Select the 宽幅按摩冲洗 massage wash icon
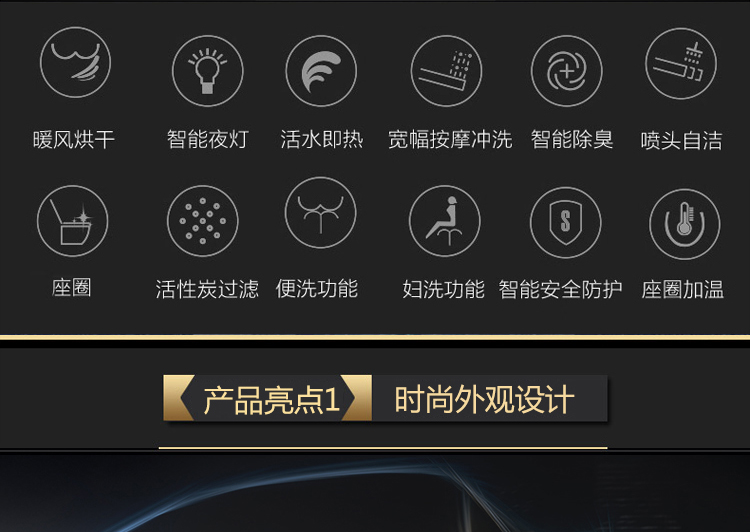This screenshot has height=532, width=750. coord(446,71)
